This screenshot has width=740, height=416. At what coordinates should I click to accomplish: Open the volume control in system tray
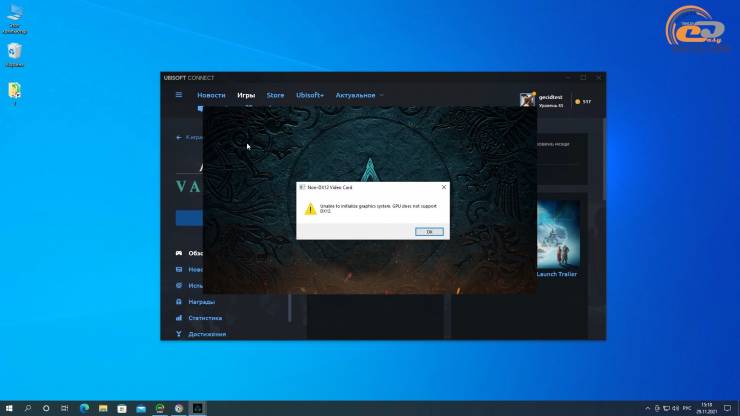pyautogui.click(x=676, y=408)
